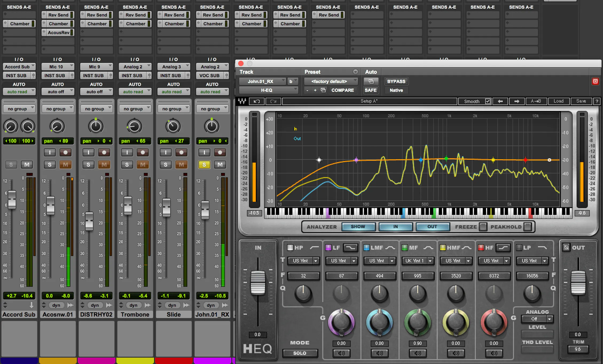Click the red HF node on EQ graph

[x=526, y=160]
